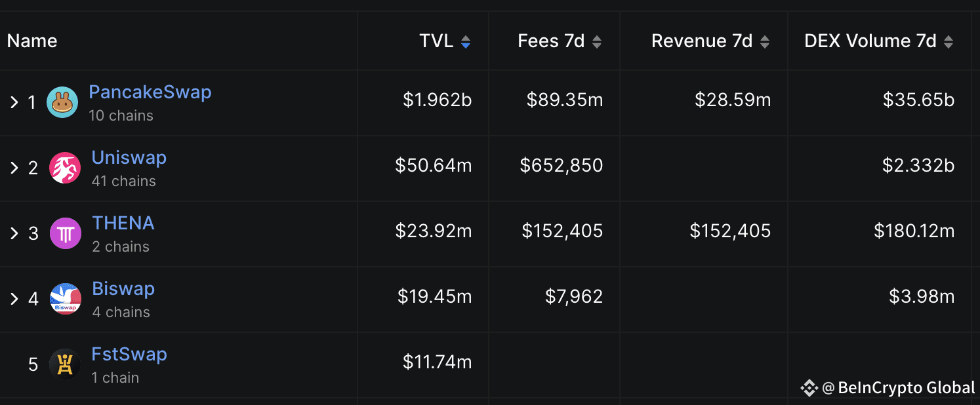Open the PancakeSwap protocol link
The image size is (980, 405).
(150, 92)
